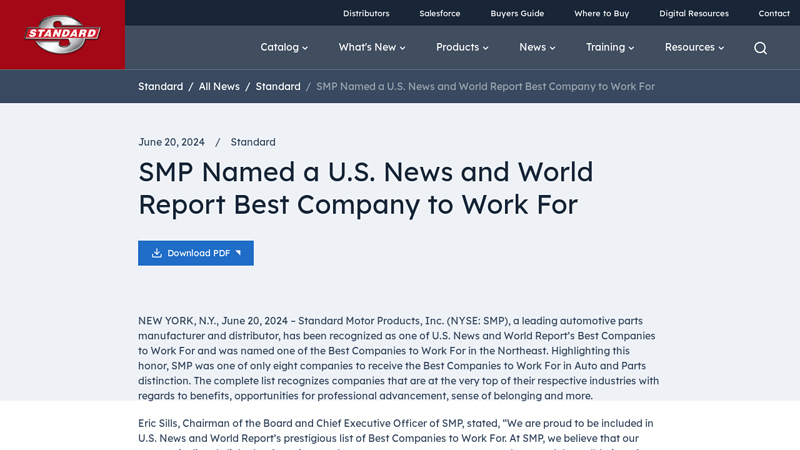
Task: Click the June 20, 2024 date text
Action: point(171,142)
